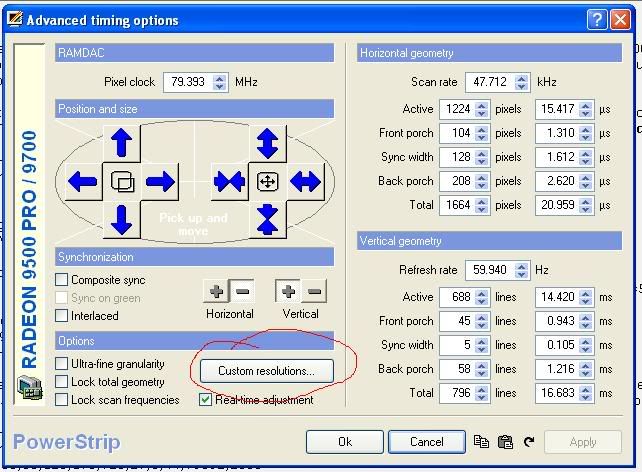This screenshot has width=642, height=472.
Task: Adjust horizontal Sync width pixels spinner
Action: (482, 157)
